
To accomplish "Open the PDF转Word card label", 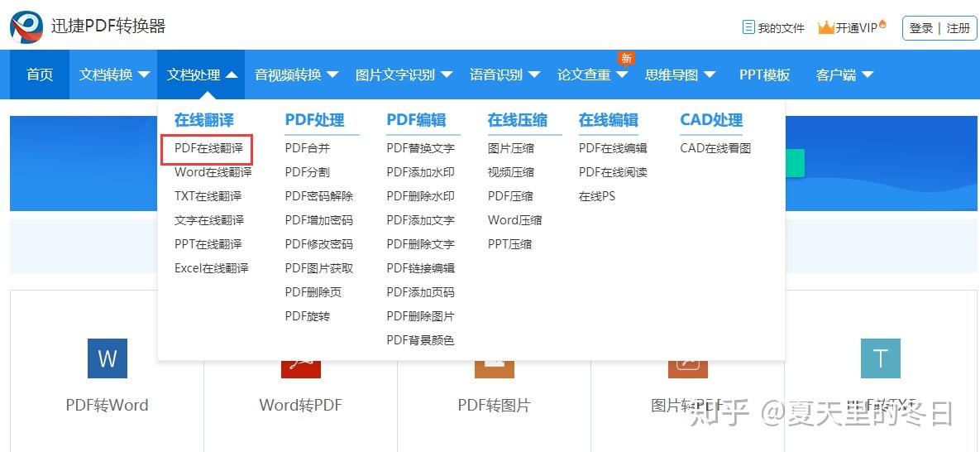I will pyautogui.click(x=107, y=405).
